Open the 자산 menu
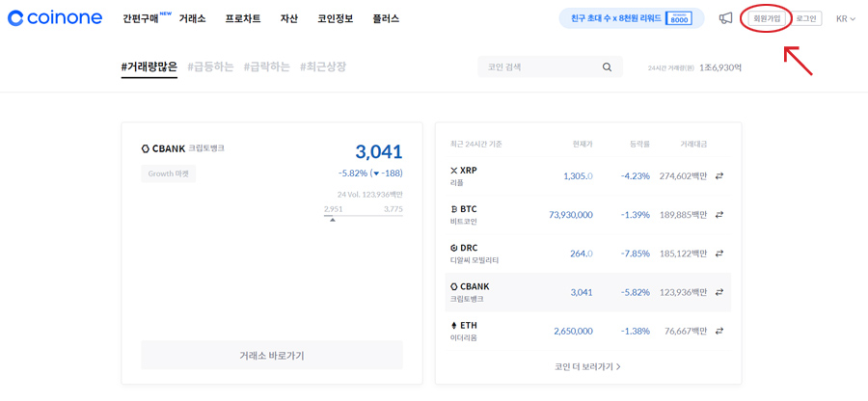Image resolution: width=868 pixels, height=401 pixels. [289, 18]
